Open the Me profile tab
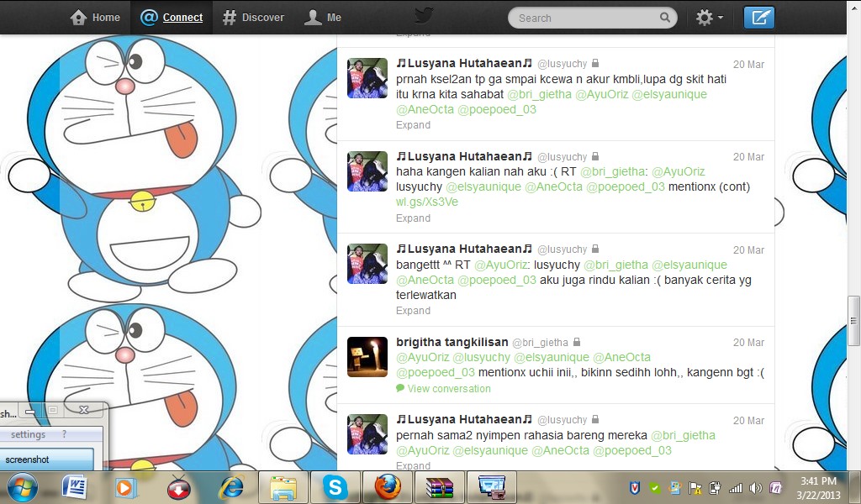Image resolution: width=861 pixels, height=504 pixels. 323,18
